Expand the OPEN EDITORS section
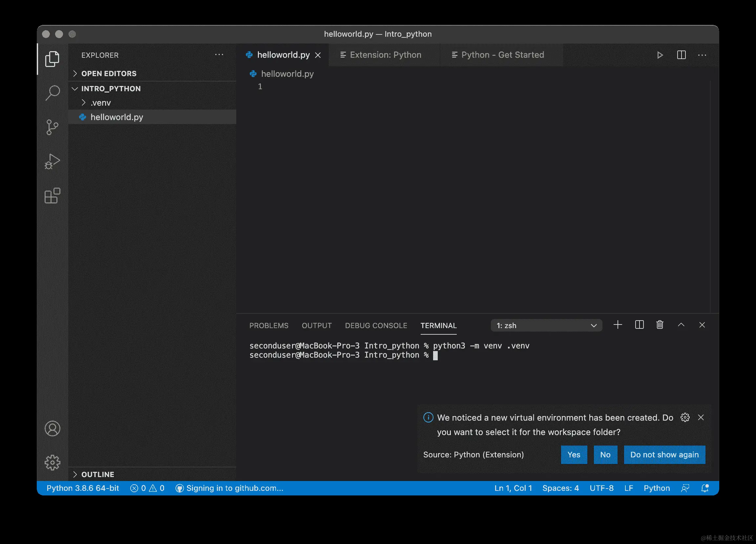The width and height of the screenshot is (756, 544). click(109, 73)
